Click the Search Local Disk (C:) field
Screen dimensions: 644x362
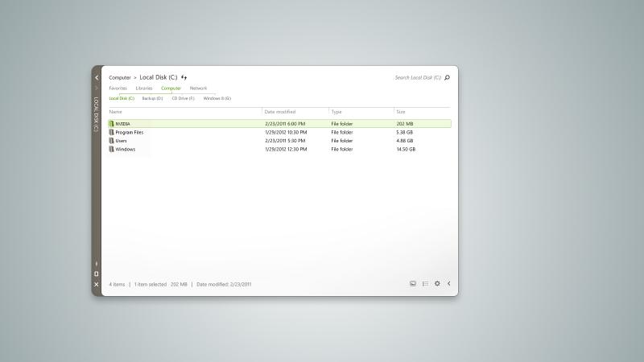click(x=418, y=77)
